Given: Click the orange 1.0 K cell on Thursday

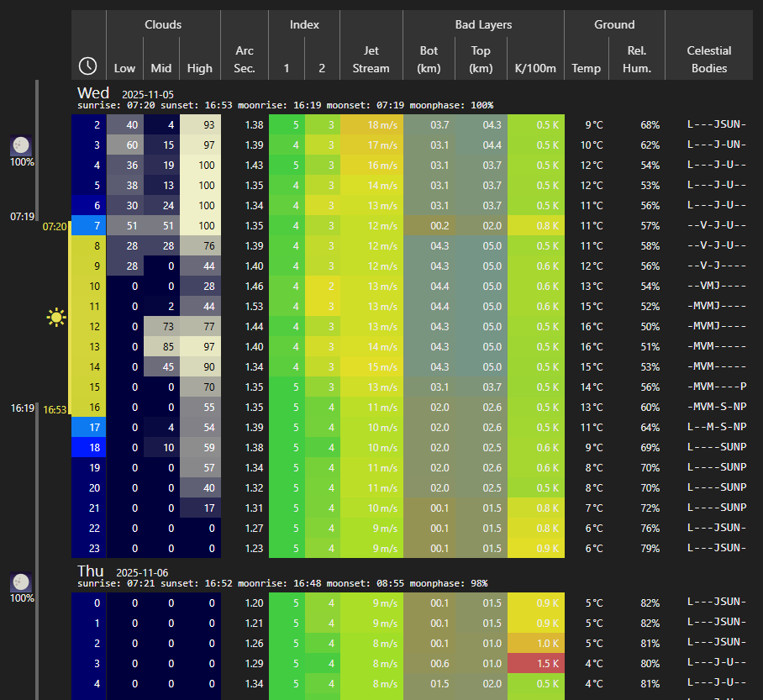Looking at the screenshot, I should pos(536,643).
